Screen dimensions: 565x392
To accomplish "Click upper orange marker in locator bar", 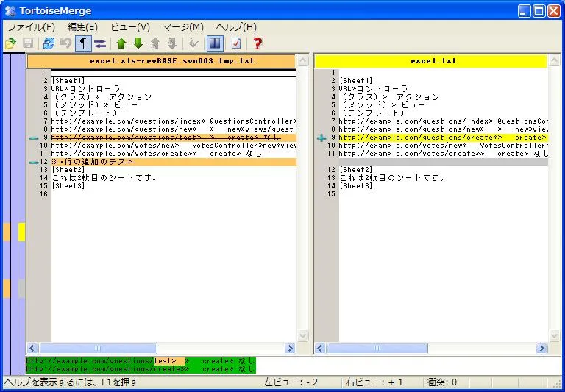I will point(7,232).
